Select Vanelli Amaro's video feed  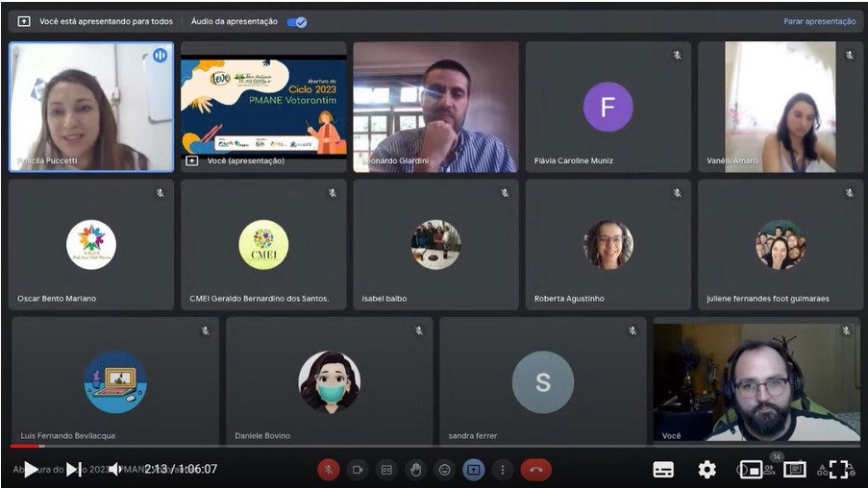(x=781, y=107)
